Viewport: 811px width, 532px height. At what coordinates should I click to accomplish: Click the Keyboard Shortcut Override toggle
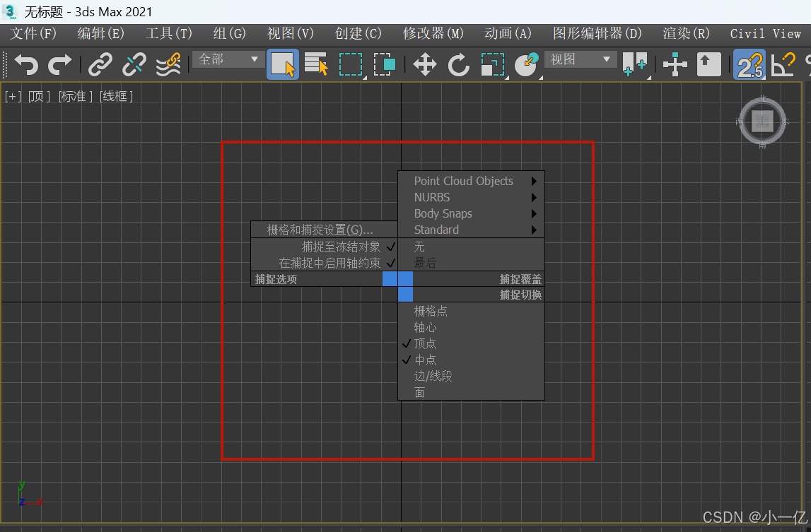[708, 64]
